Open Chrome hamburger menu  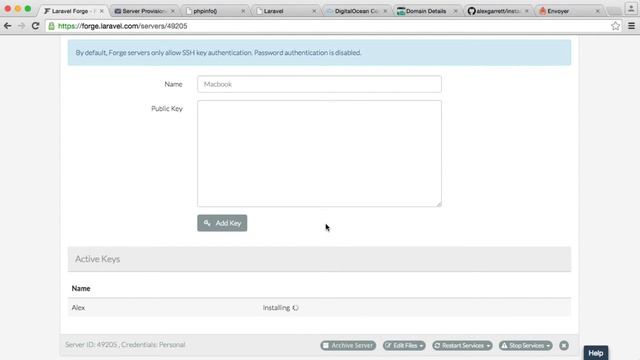click(631, 26)
